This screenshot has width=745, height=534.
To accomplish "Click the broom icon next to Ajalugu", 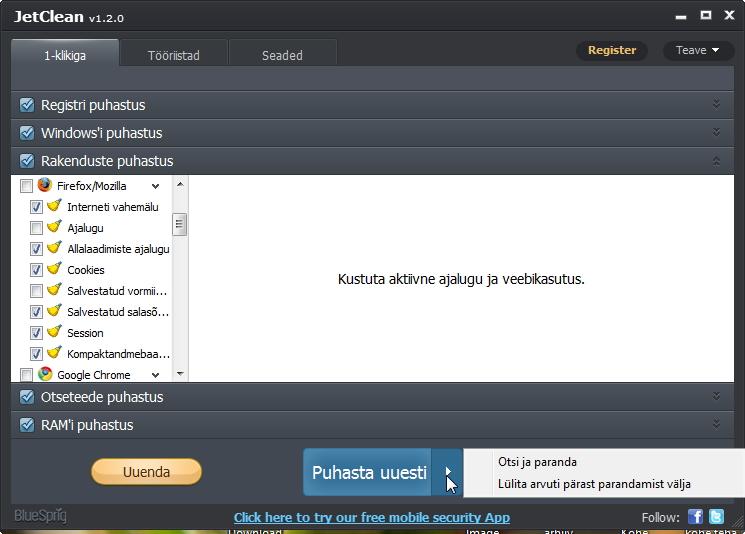I will coord(55,227).
